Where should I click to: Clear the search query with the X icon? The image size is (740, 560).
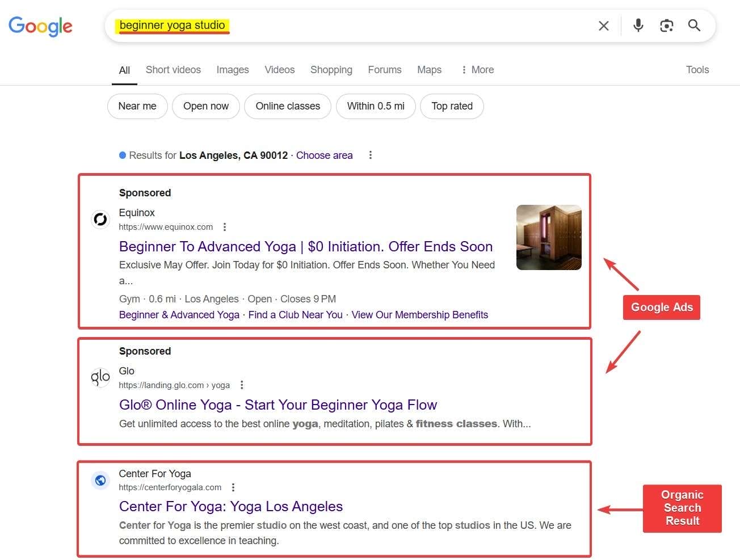(x=603, y=26)
